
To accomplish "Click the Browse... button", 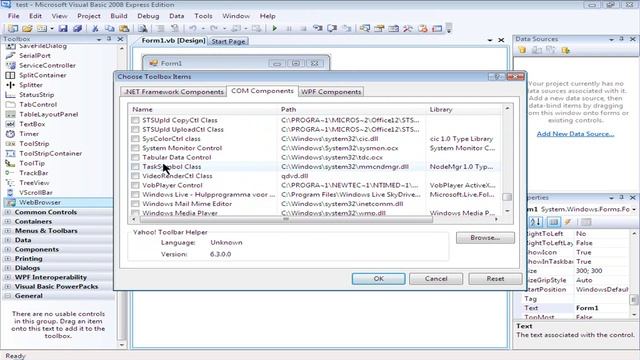I will point(485,238).
